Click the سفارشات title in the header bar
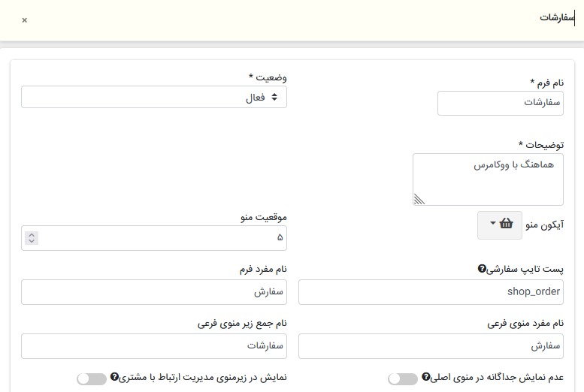584x392 pixels. [556, 18]
